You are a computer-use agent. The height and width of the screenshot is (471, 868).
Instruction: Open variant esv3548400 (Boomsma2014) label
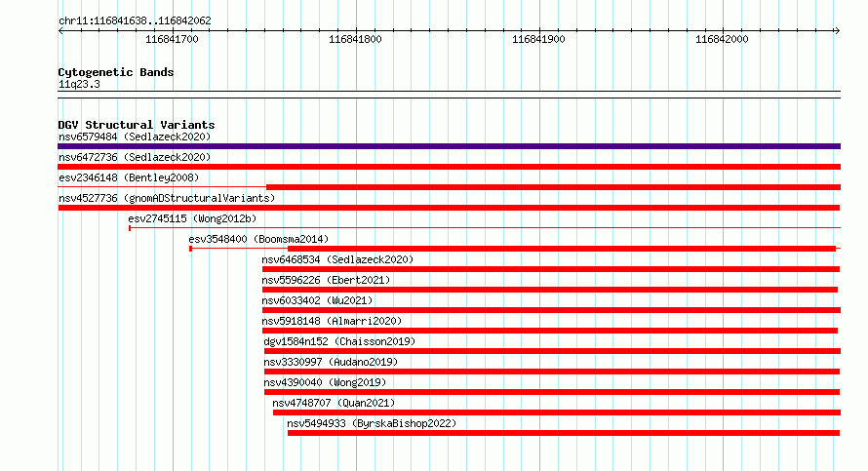pos(258,239)
